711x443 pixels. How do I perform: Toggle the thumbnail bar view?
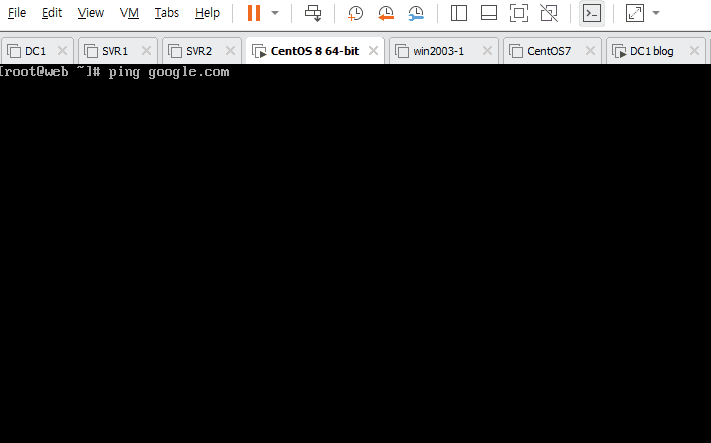[489, 13]
